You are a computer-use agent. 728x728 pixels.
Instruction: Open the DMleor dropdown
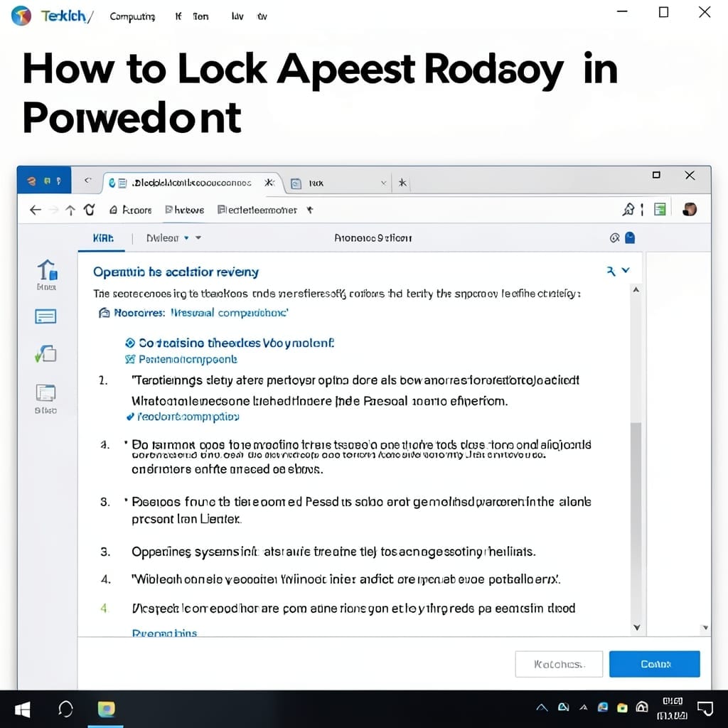(167, 238)
